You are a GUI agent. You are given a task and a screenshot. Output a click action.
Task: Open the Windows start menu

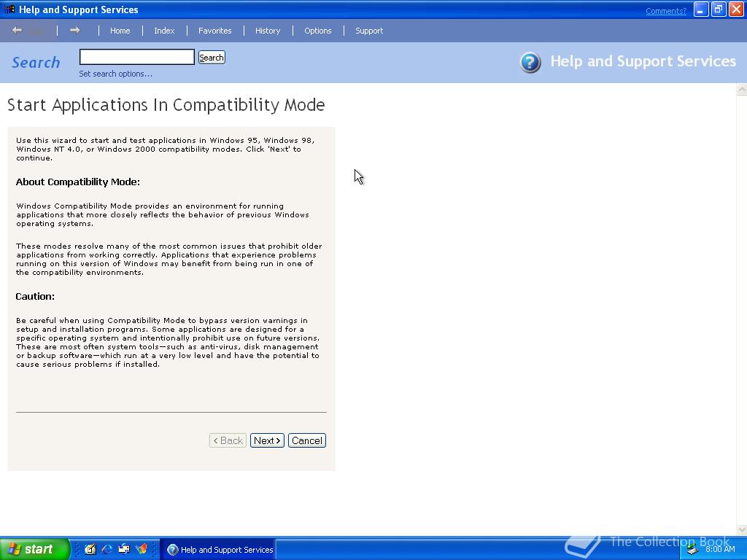pos(34,549)
